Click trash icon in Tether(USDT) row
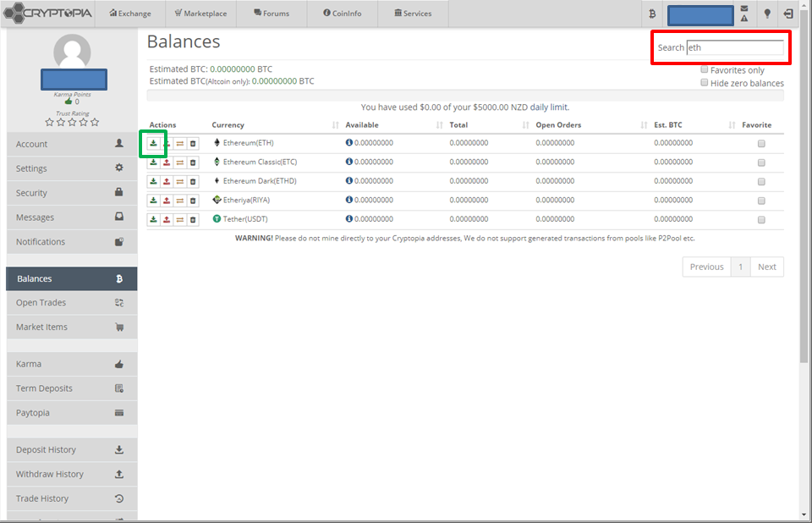812x523 pixels. (193, 220)
